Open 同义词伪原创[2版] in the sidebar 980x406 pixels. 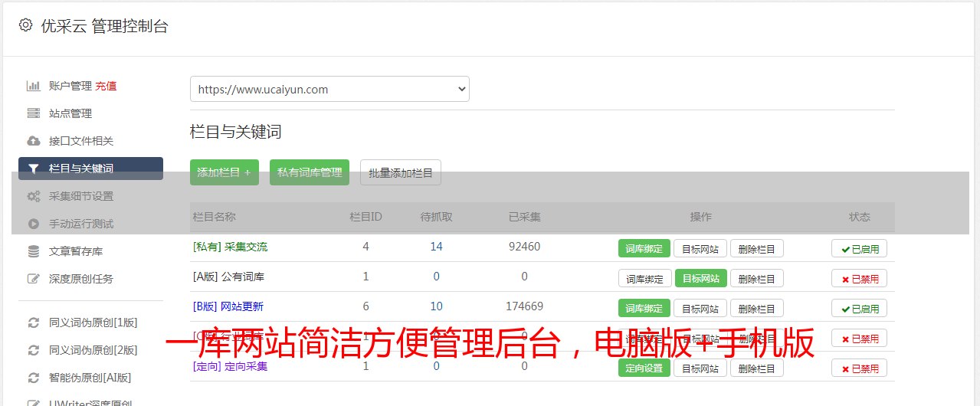pyautogui.click(x=93, y=350)
